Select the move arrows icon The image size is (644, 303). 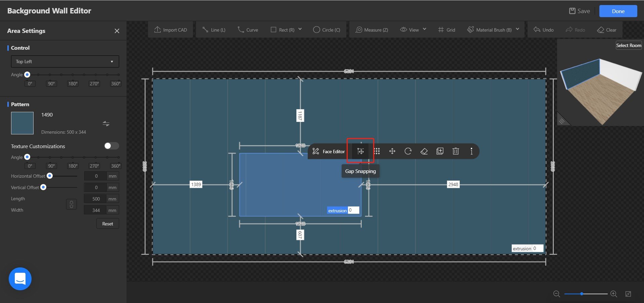[x=392, y=151]
